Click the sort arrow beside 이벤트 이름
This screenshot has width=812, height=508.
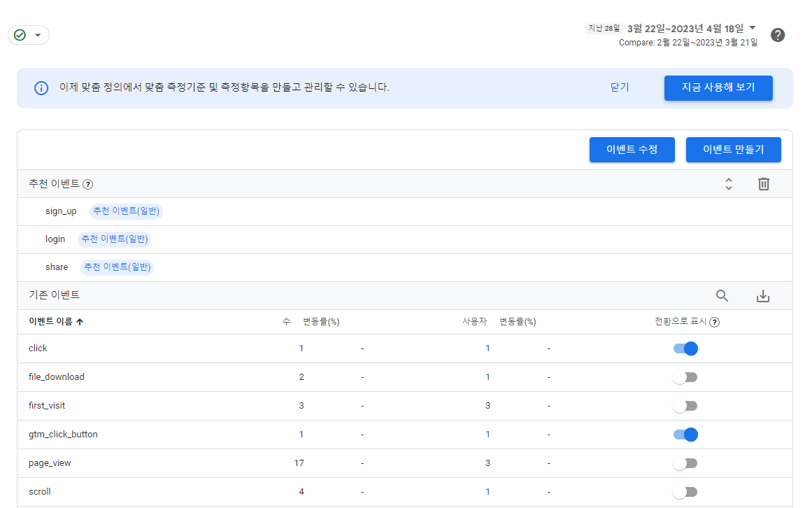80,322
